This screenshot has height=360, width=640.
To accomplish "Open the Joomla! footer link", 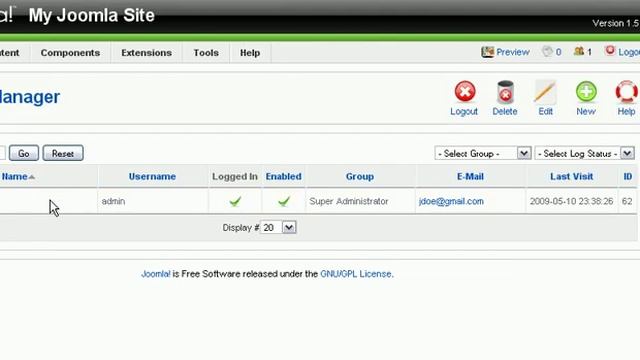I will click(x=156, y=274).
